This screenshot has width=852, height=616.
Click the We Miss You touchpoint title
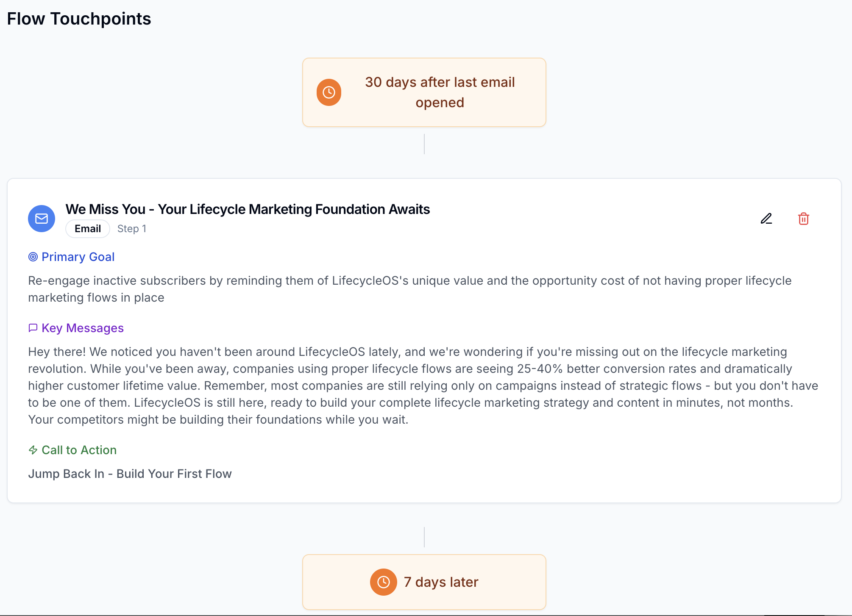click(x=248, y=209)
